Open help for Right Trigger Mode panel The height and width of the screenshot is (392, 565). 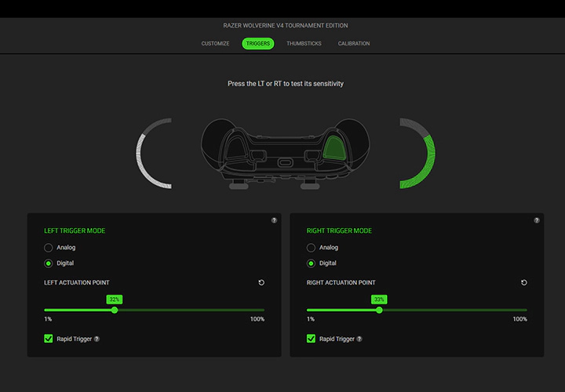(x=537, y=220)
